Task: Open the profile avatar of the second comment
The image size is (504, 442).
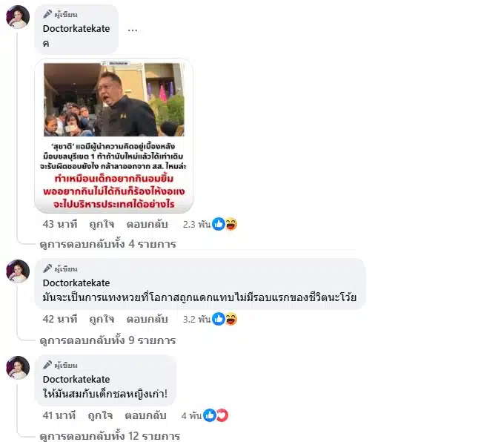Action: click(18, 271)
